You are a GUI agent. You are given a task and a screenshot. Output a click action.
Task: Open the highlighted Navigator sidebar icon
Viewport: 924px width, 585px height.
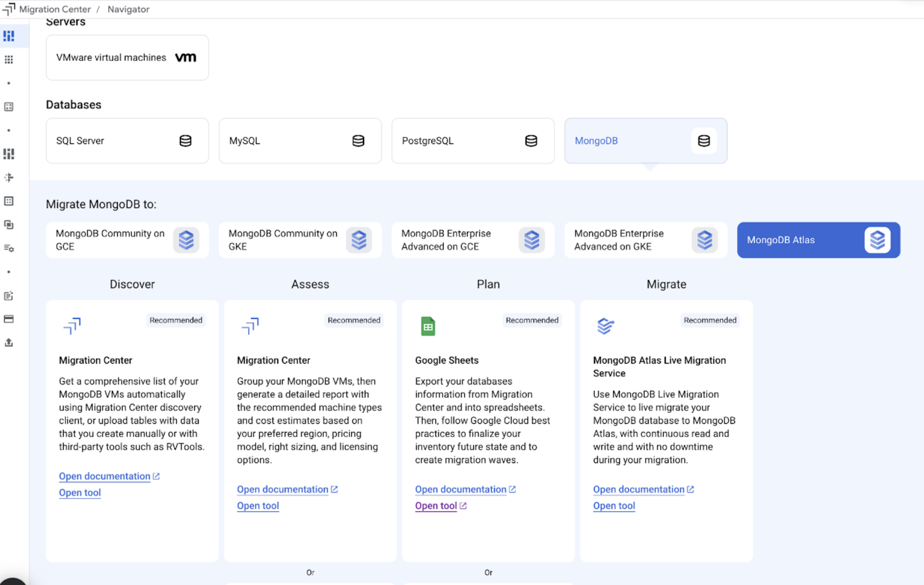[x=8, y=36]
